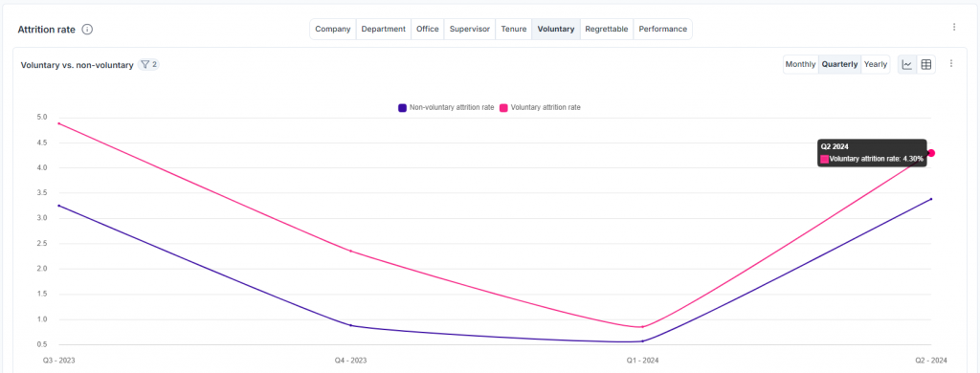Click the 'Q1 - 2024' axis label
Screen dimensions: 980x373
point(642,361)
